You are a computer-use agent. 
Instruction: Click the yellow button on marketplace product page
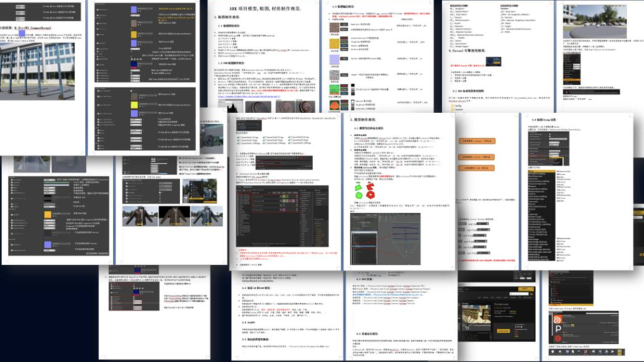(x=503, y=331)
